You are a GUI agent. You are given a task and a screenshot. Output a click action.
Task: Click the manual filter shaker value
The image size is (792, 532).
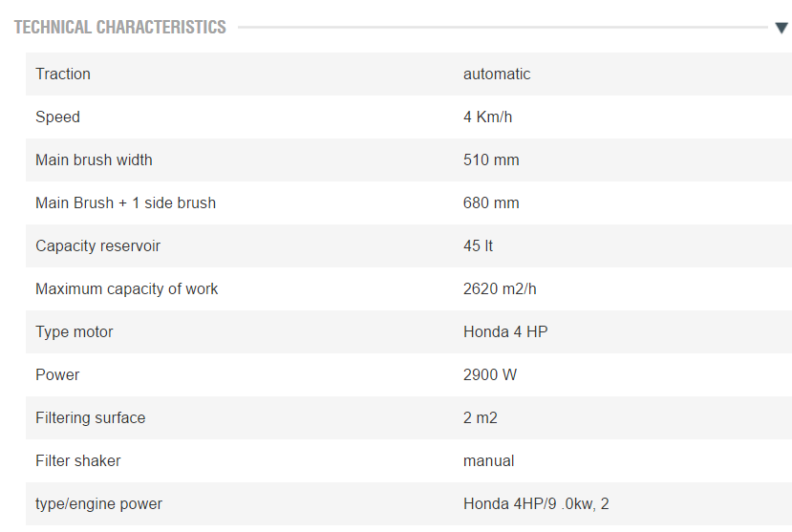[489, 461]
